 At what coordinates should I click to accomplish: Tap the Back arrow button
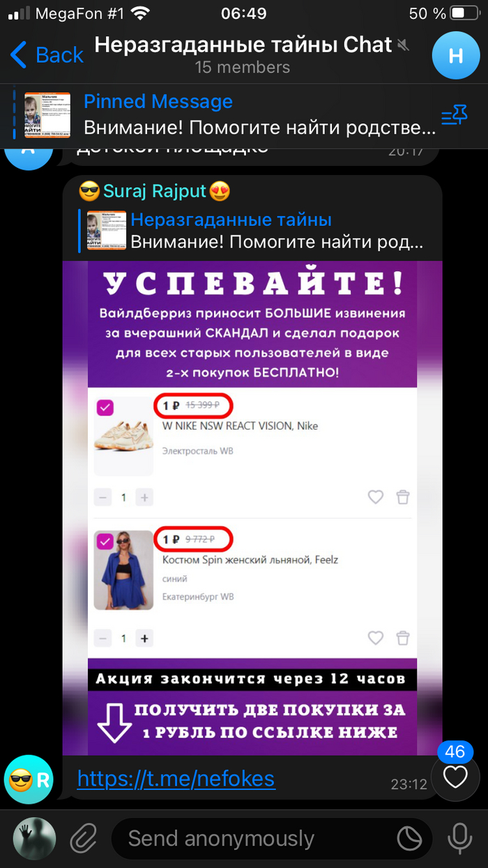[47, 54]
